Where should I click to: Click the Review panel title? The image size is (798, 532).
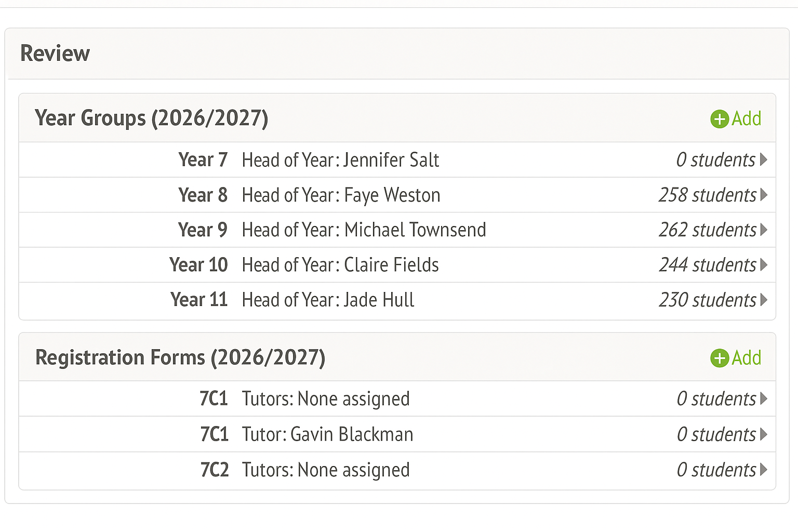pyautogui.click(x=55, y=54)
